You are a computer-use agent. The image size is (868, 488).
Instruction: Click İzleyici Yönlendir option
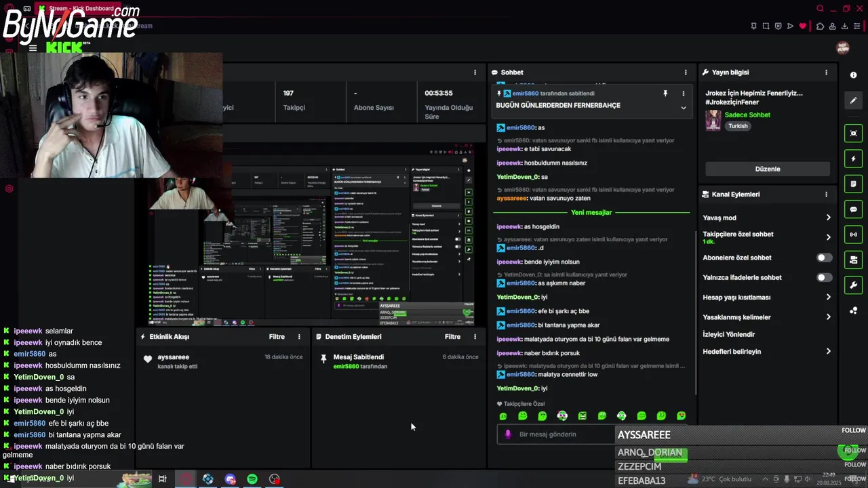click(729, 334)
